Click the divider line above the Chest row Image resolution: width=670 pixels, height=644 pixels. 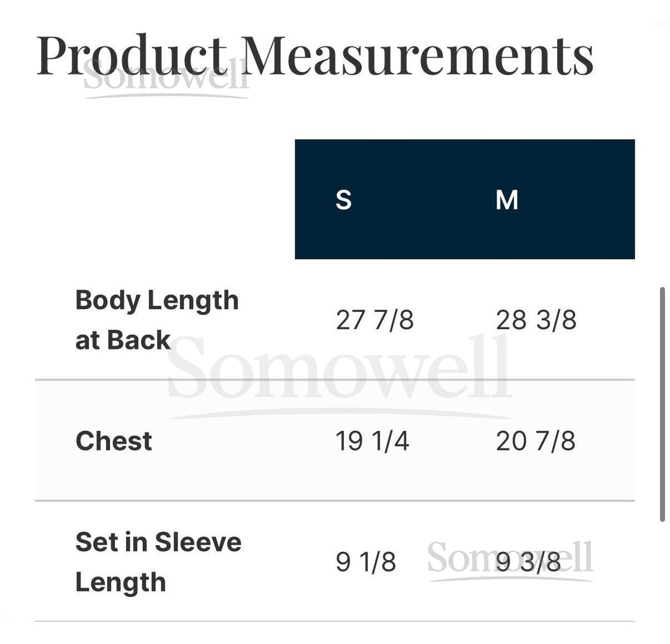coord(335,380)
